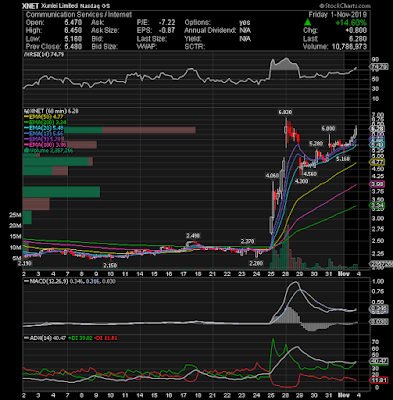Click the Volume value 10,788,973
Screen dimensions: 393x400
click(349, 47)
